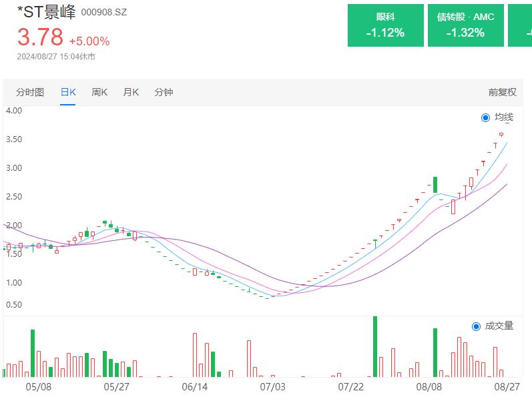532x399 pixels.
Task: Click the stock name *ST景峰
Action: [x=46, y=13]
